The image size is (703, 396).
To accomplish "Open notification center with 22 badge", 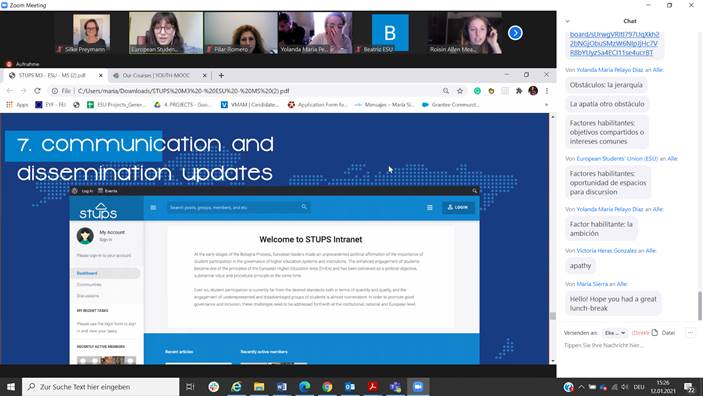I will tap(689, 387).
